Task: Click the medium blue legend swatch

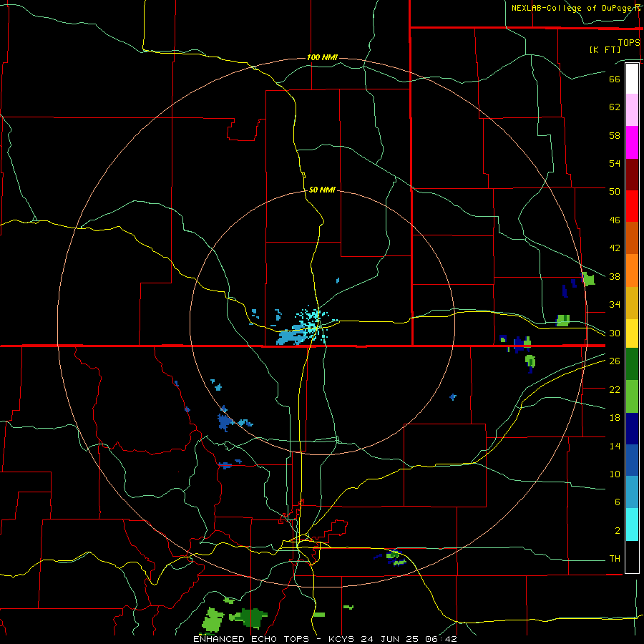Action: pyautogui.click(x=632, y=460)
